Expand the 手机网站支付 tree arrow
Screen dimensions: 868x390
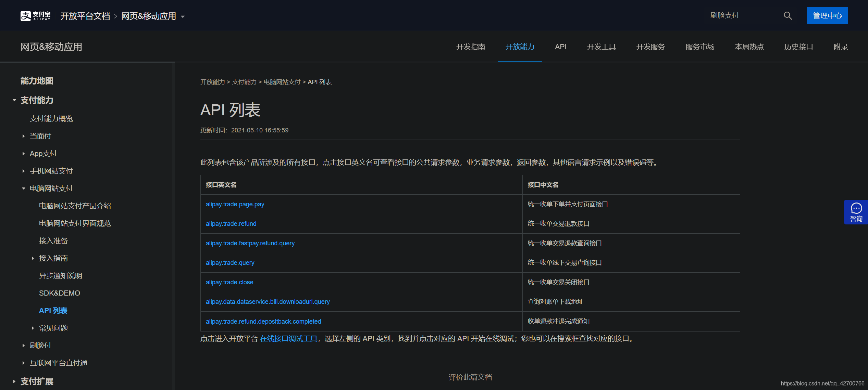(23, 171)
